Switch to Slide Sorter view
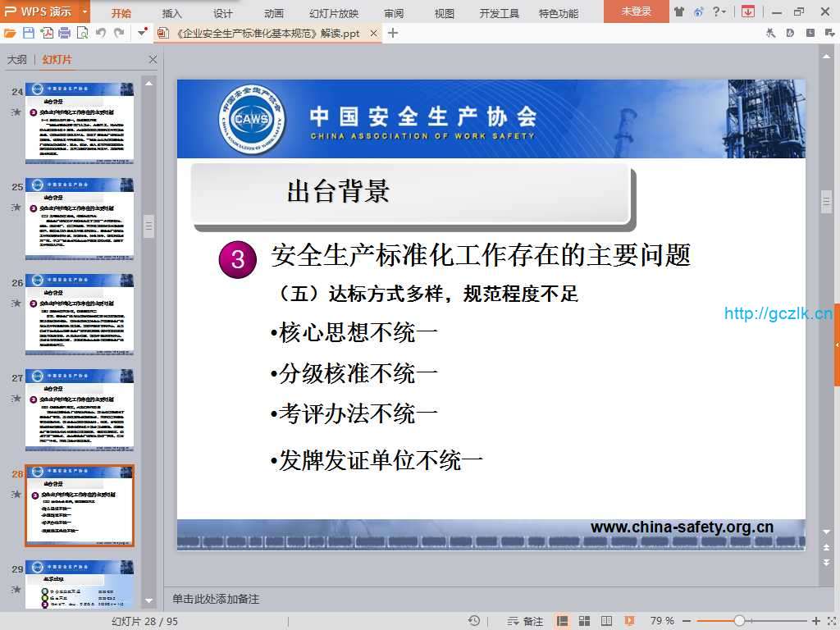The width and height of the screenshot is (840, 630). click(x=584, y=621)
